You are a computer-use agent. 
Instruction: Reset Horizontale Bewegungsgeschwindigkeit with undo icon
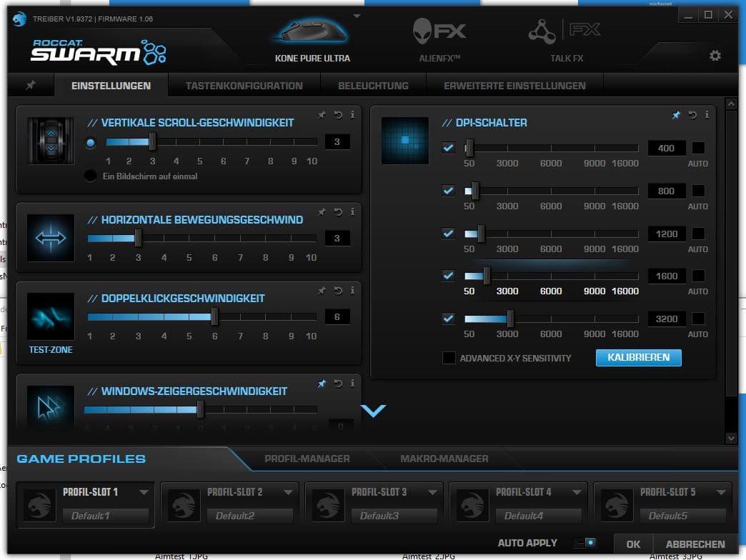pyautogui.click(x=337, y=212)
